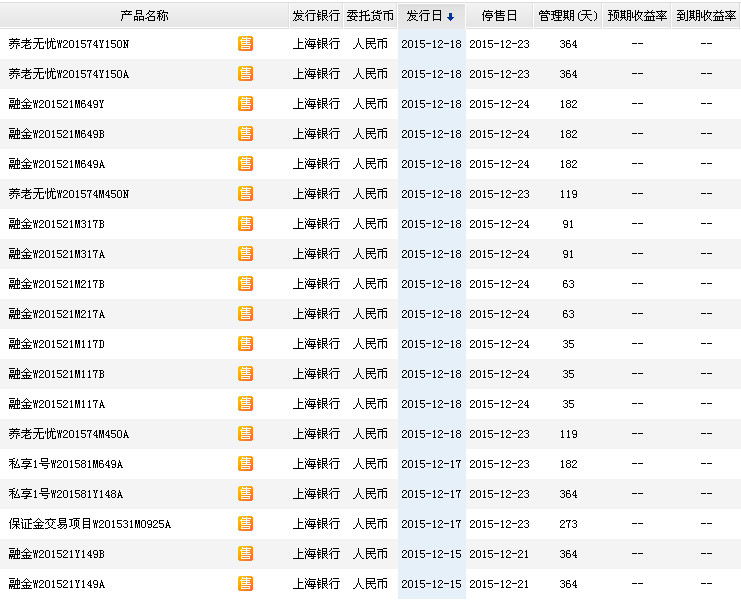Click 售 icon for 私享1号W201581M649A
This screenshot has height=606, width=741.
tap(245, 464)
